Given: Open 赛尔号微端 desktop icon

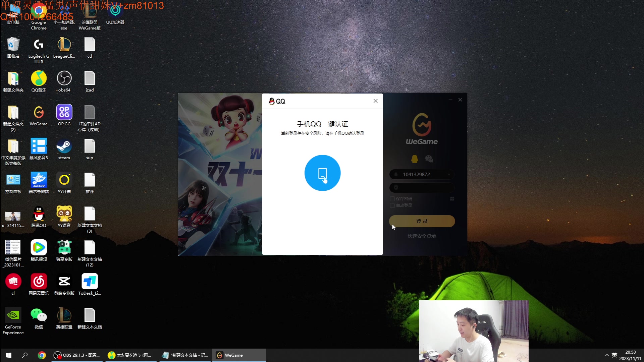Looking at the screenshot, I should [x=39, y=183].
